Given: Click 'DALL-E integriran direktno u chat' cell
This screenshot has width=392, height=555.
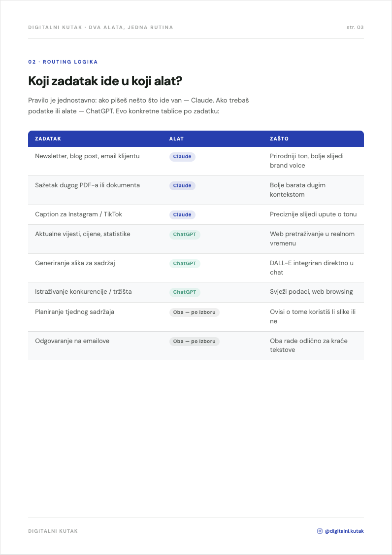Looking at the screenshot, I should pyautogui.click(x=312, y=268).
